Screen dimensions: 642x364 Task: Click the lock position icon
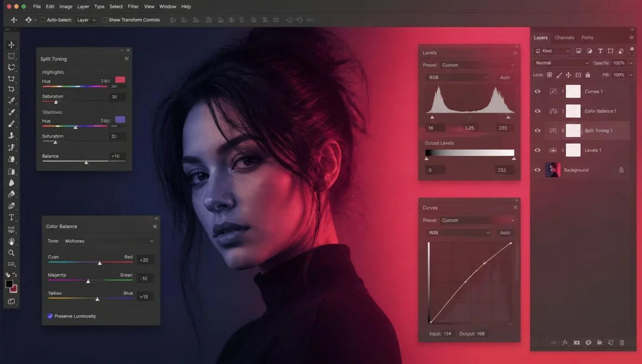(568, 75)
